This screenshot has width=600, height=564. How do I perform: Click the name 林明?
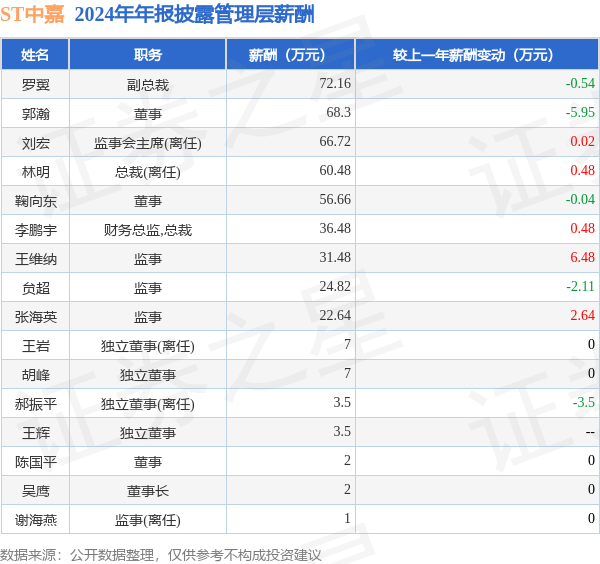pyautogui.click(x=36, y=172)
